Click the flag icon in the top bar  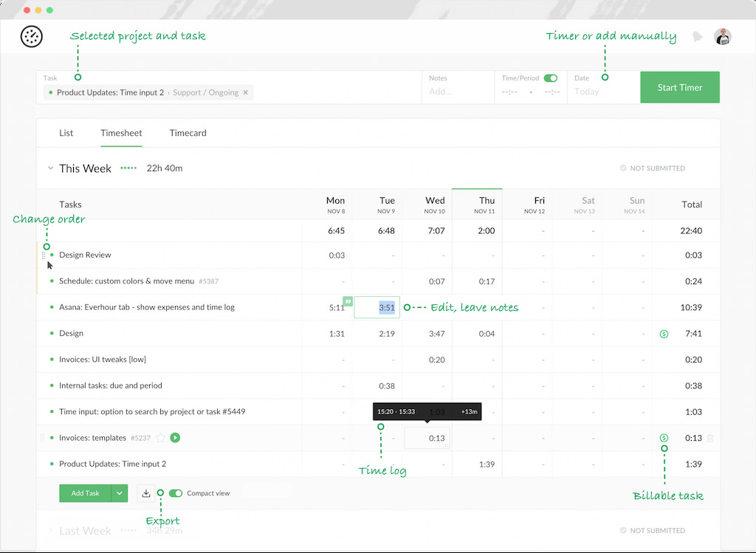(697, 36)
